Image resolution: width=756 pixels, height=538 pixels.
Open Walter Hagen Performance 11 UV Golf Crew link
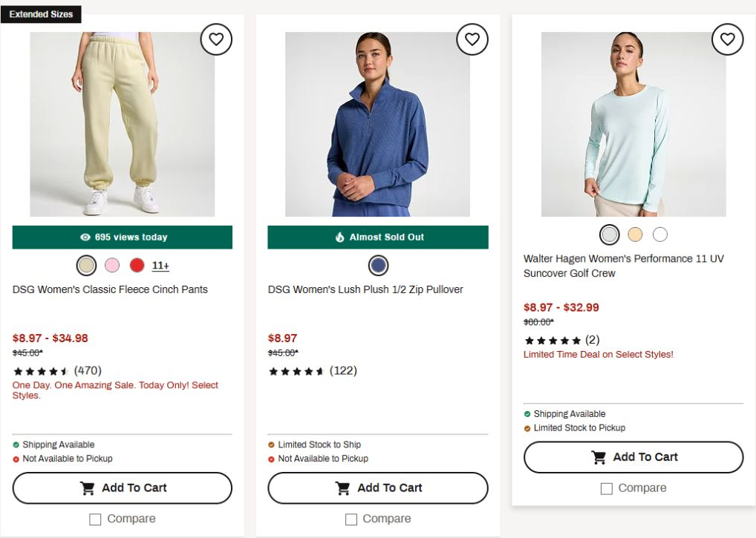[623, 266]
